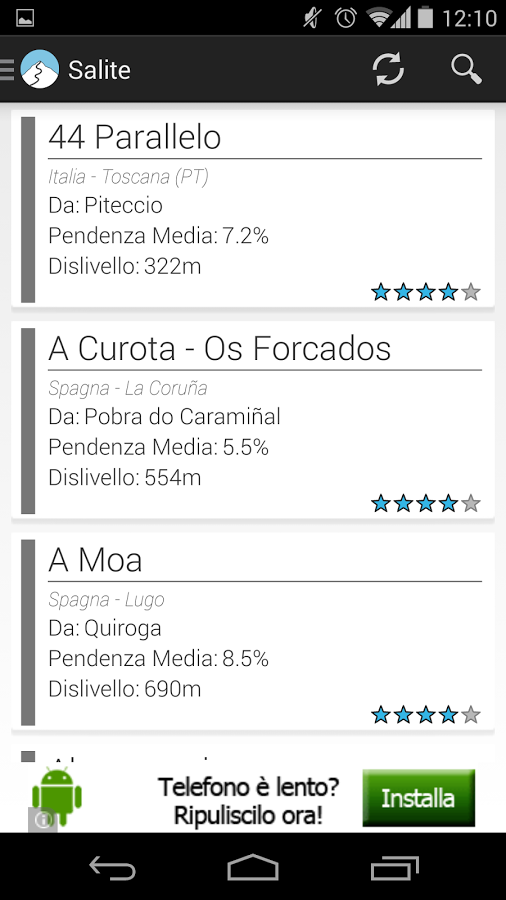Screen dimensions: 506x900
Task: Click the green Installa button
Action: pyautogui.click(x=418, y=798)
